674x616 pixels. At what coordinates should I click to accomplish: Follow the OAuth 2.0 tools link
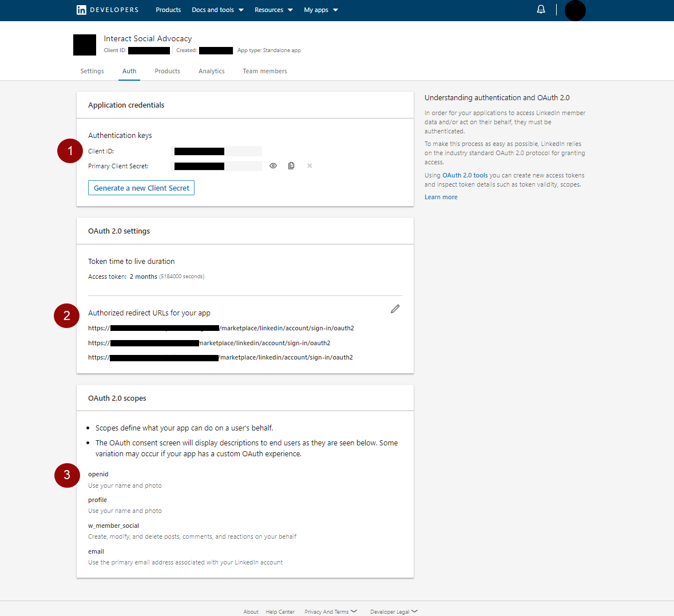tap(465, 176)
